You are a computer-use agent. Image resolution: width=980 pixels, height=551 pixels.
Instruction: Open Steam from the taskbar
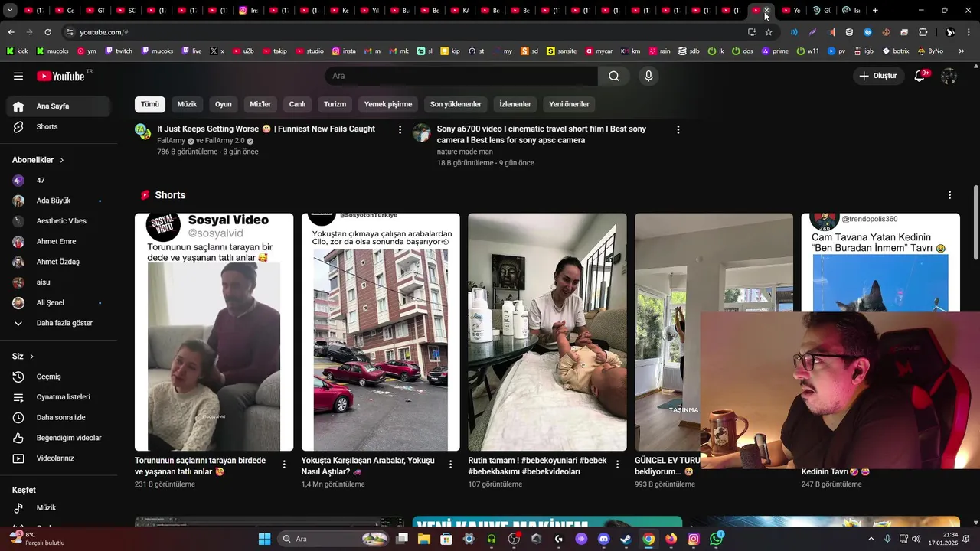(626, 539)
